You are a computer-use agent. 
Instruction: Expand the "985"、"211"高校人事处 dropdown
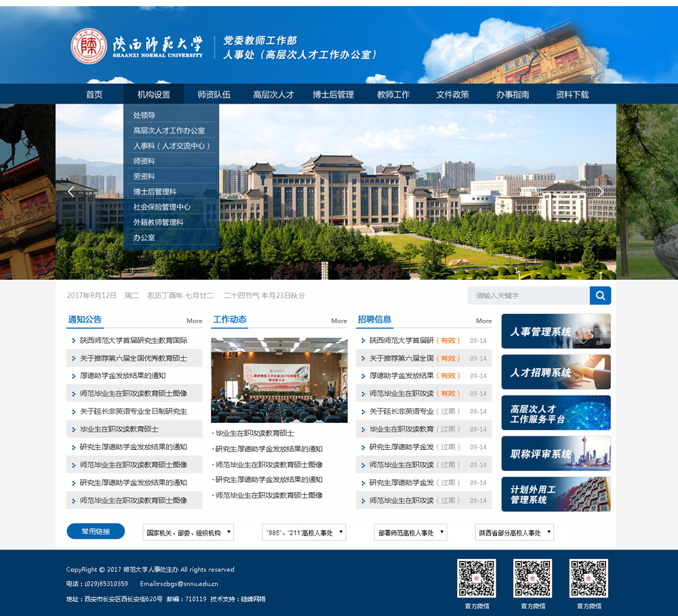point(304,533)
